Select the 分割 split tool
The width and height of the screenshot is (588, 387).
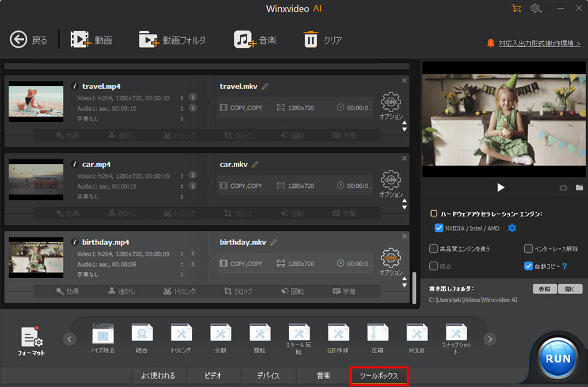coord(221,338)
